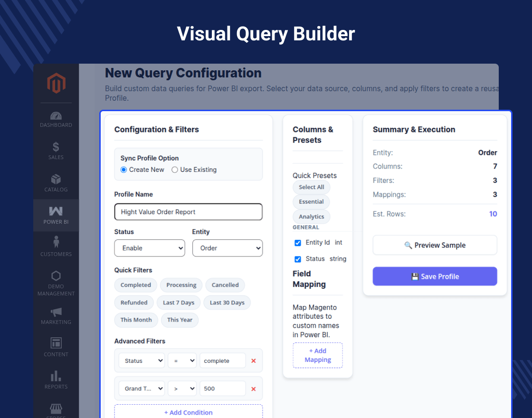532x418 pixels.
Task: Click the Add Condition button
Action: (x=188, y=411)
